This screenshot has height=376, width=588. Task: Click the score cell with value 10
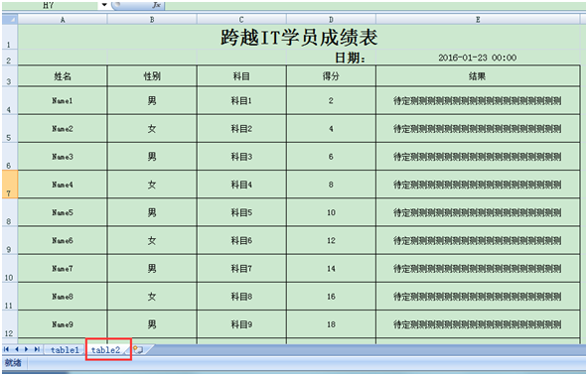pyautogui.click(x=331, y=212)
